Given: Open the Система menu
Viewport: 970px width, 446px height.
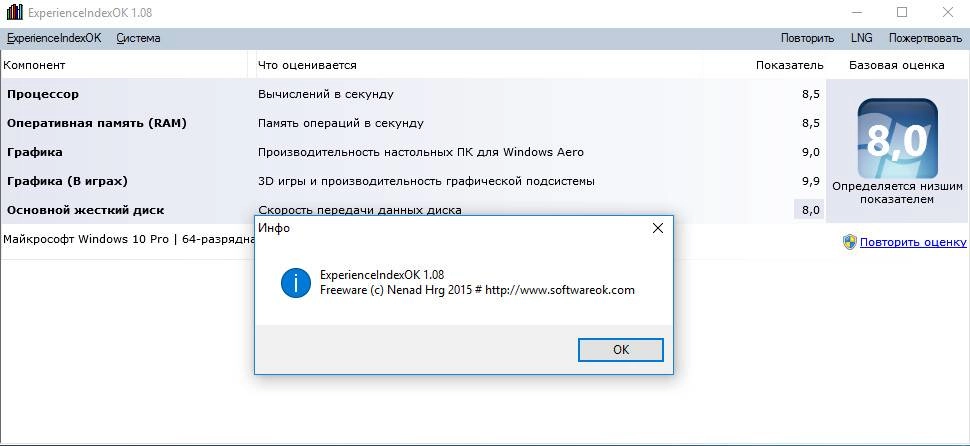Looking at the screenshot, I should coord(139,38).
